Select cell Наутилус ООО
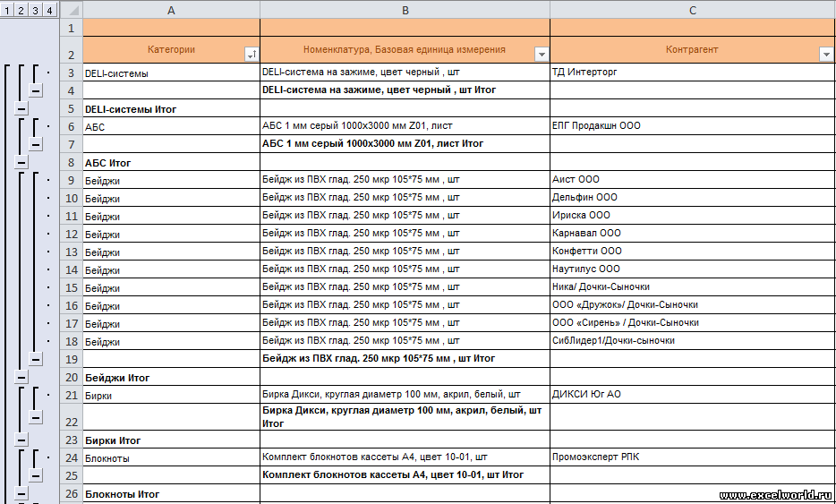Viewport: 836px width, 504px height. [693, 269]
